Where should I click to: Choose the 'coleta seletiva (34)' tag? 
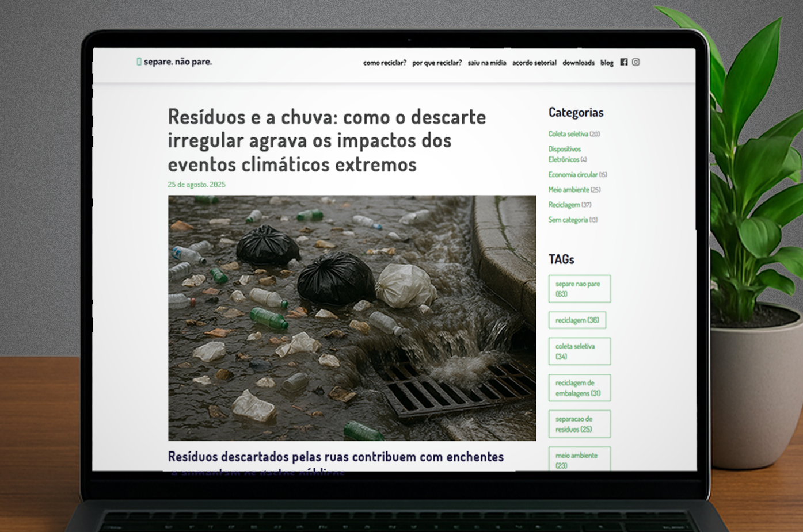pos(579,351)
